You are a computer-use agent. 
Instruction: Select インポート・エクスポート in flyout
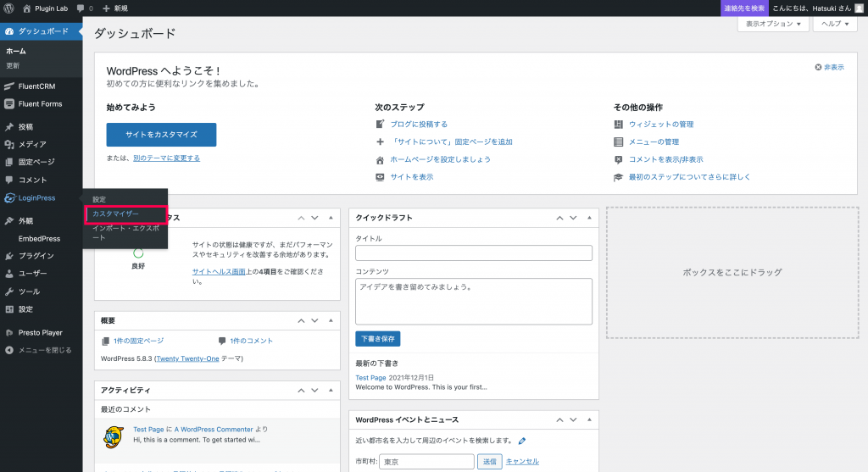(x=125, y=233)
